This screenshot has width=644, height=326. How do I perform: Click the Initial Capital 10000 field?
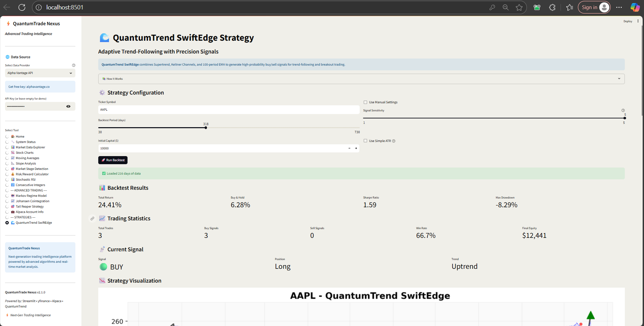[x=222, y=148]
